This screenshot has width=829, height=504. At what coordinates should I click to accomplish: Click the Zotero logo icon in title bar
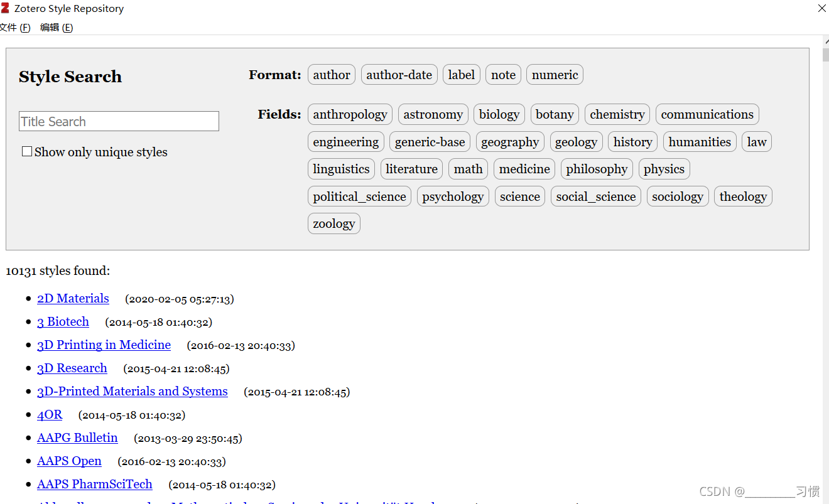5,8
